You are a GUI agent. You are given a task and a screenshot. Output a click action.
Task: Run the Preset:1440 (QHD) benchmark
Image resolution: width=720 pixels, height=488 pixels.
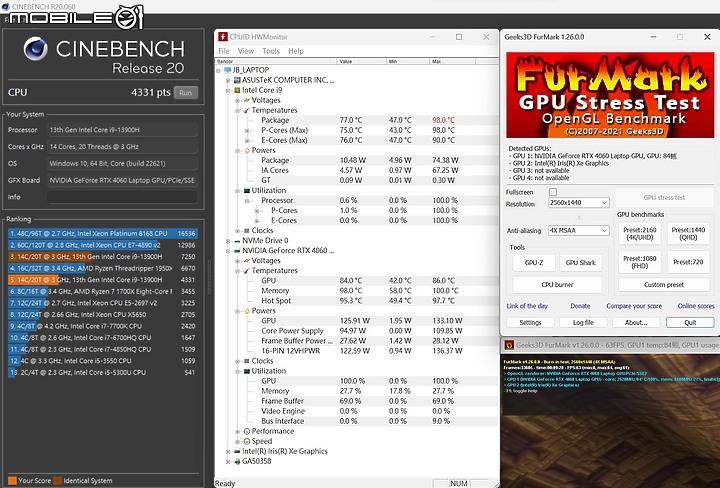688,233
